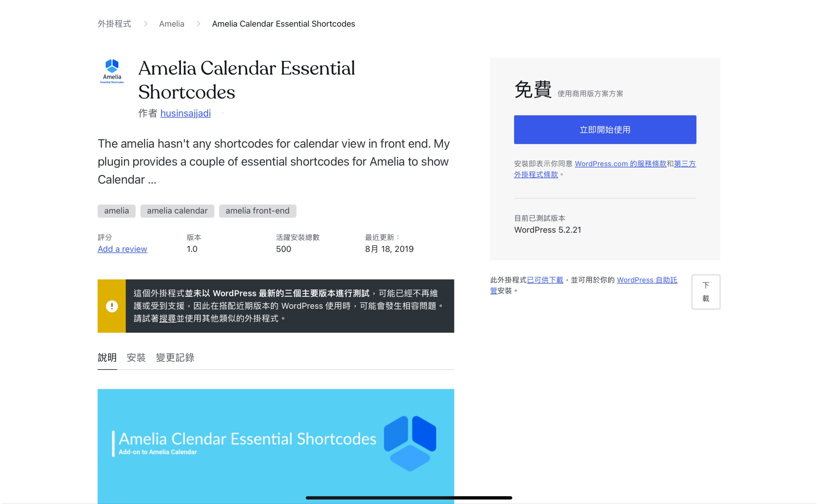Click the breadcrumb arrow after 外掛程式
Image resolution: width=818 pixels, height=504 pixels.
pyautogui.click(x=146, y=24)
